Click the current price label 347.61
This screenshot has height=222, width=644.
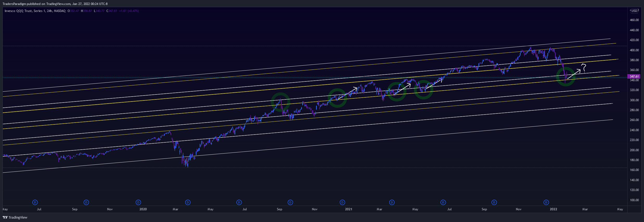click(x=634, y=77)
